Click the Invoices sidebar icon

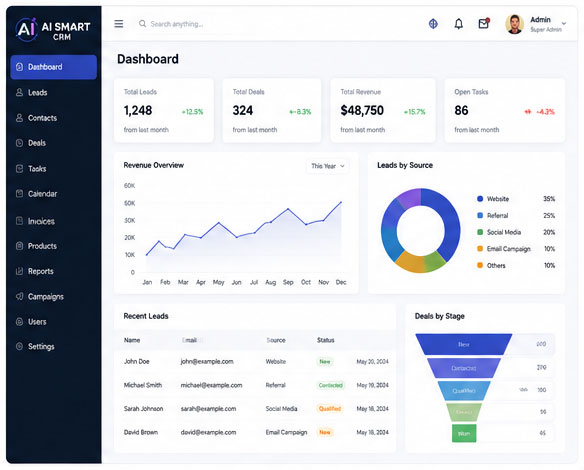19,221
